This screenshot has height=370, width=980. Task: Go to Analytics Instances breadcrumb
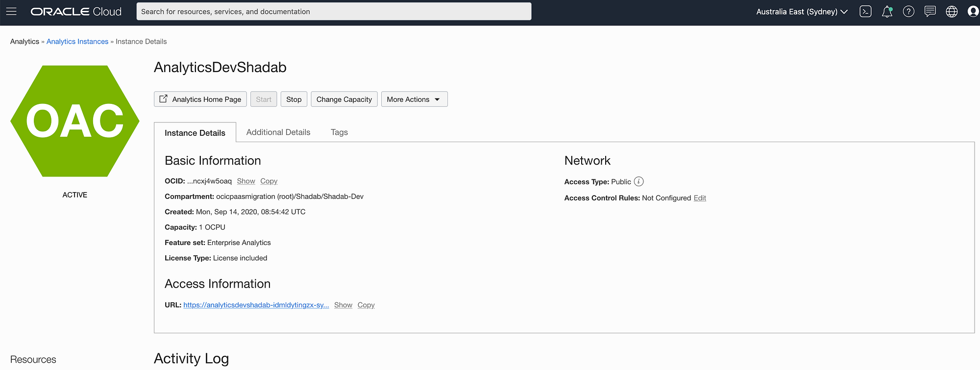tap(77, 42)
